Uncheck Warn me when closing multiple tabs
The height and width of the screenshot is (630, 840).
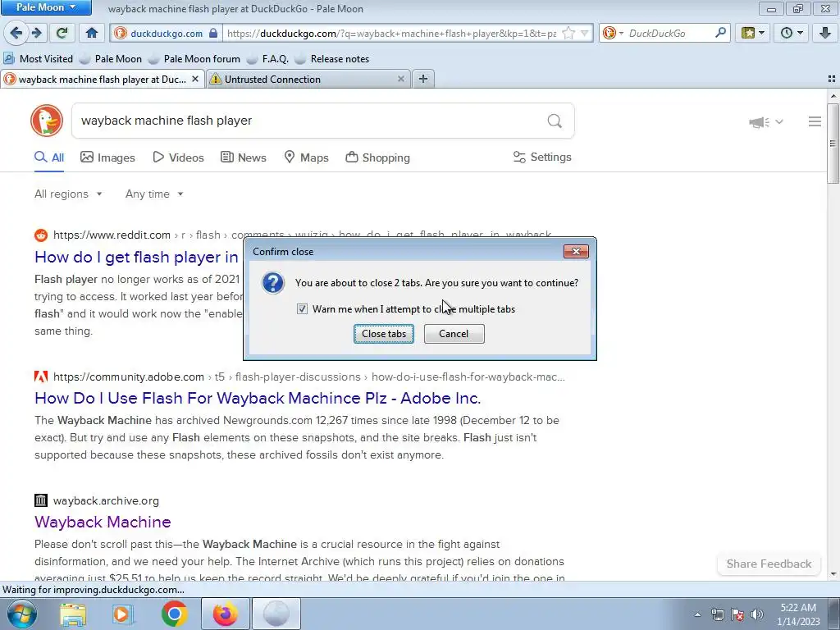tap(302, 309)
